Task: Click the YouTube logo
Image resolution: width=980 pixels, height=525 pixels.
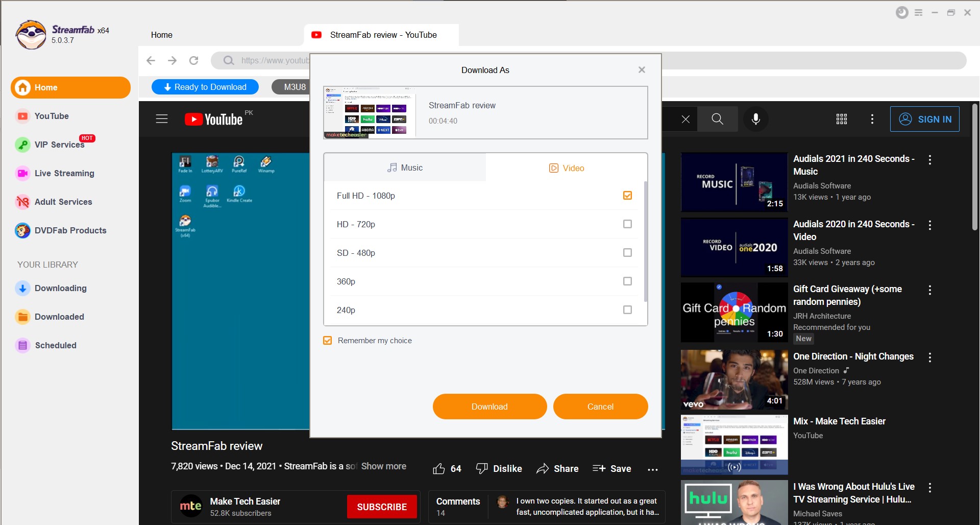Action: point(213,119)
